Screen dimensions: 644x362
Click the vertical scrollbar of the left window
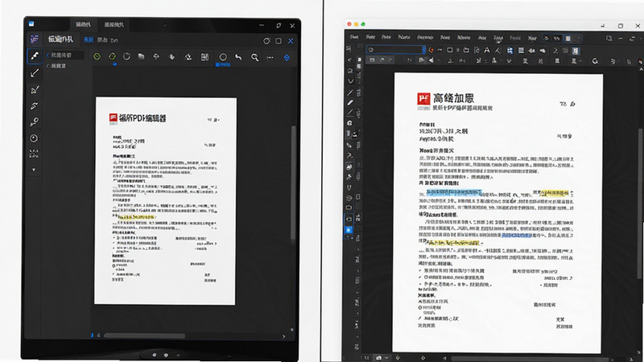coord(293,183)
